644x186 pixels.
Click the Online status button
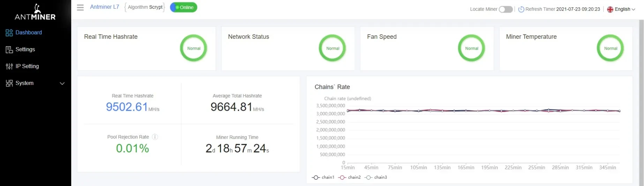184,7
